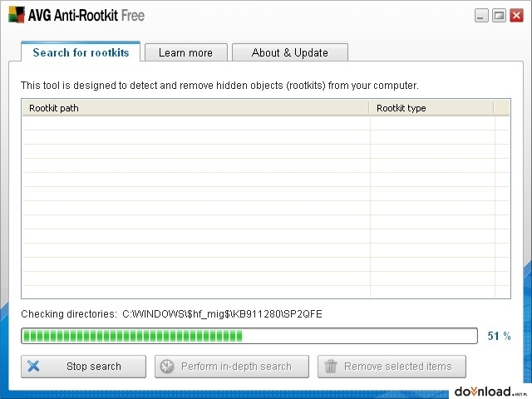Click the blue X icon on Stop search
This screenshot has height=399, width=532.
pyautogui.click(x=33, y=366)
